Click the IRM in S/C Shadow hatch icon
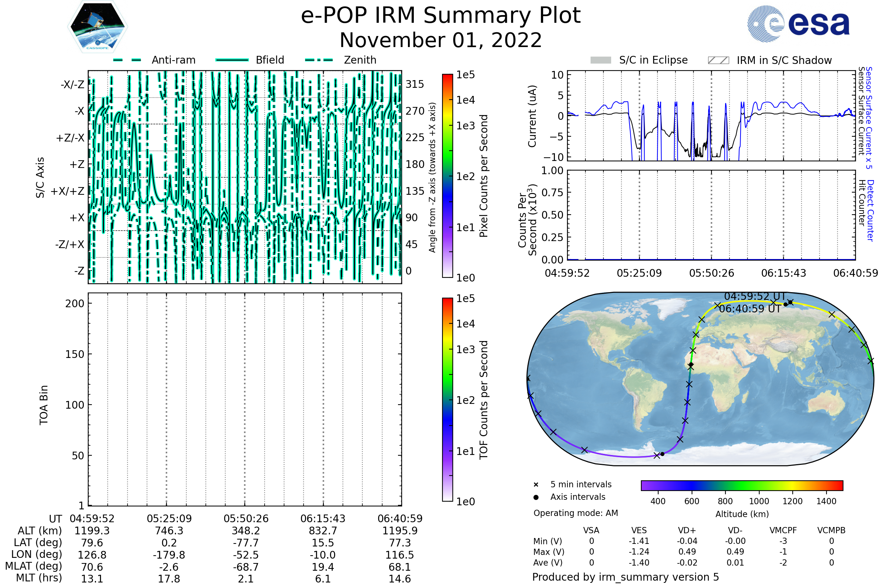 tap(718, 60)
